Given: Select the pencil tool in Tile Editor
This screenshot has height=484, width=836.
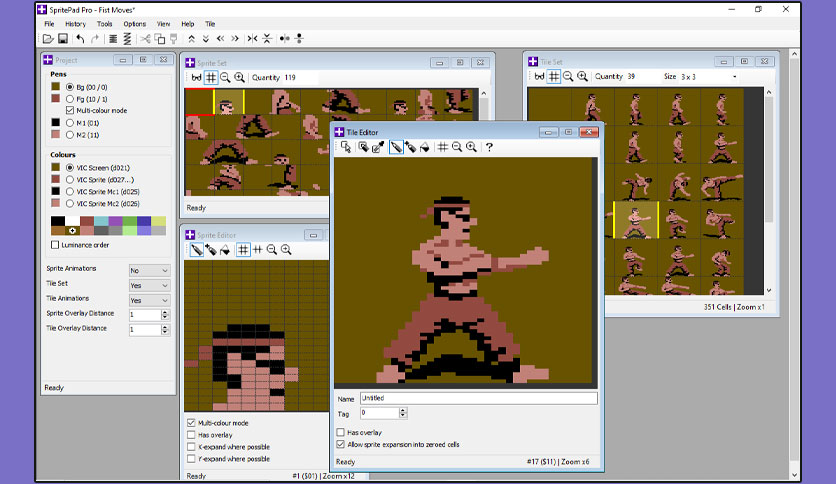Looking at the screenshot, I should point(396,147).
